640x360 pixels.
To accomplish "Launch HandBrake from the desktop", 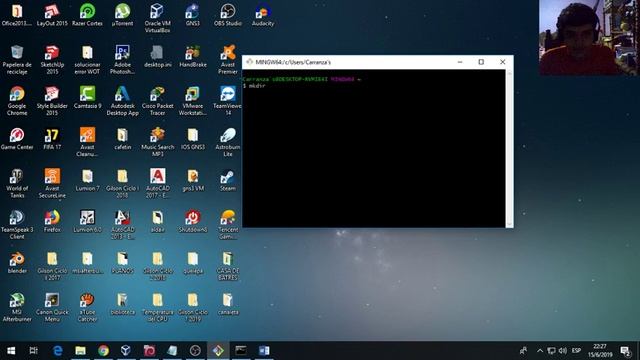I will pyautogui.click(x=192, y=57).
